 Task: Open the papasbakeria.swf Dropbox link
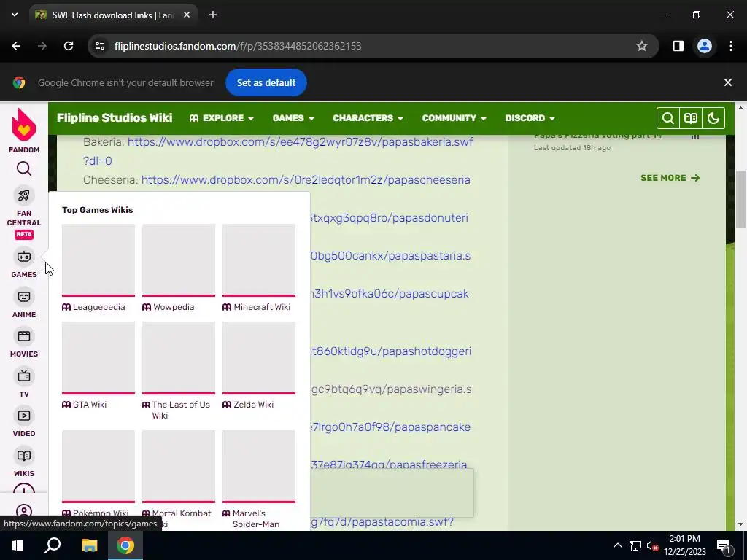click(x=300, y=142)
